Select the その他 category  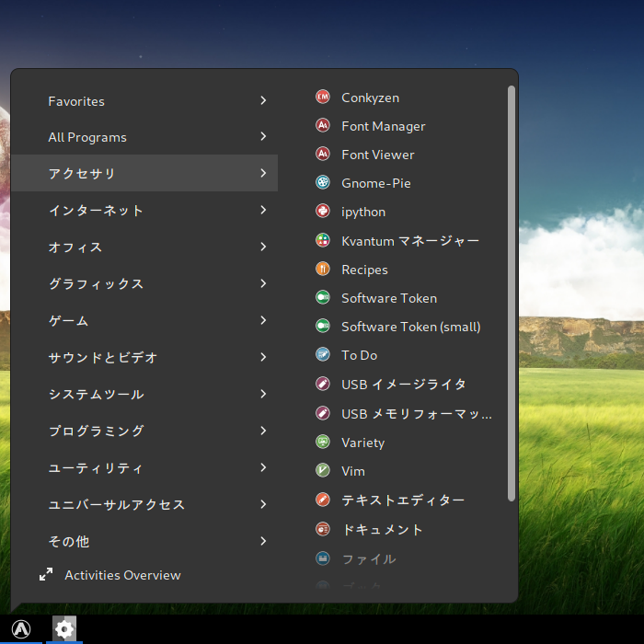(144, 541)
